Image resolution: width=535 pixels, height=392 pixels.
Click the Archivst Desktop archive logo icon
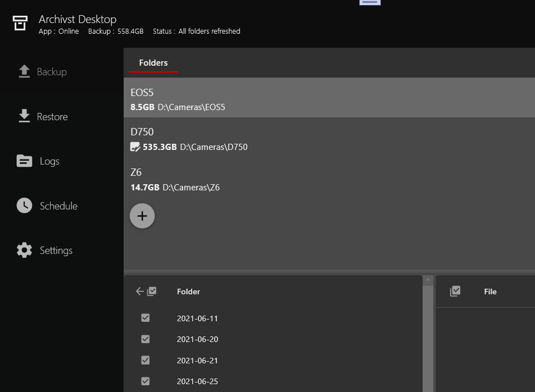20,23
